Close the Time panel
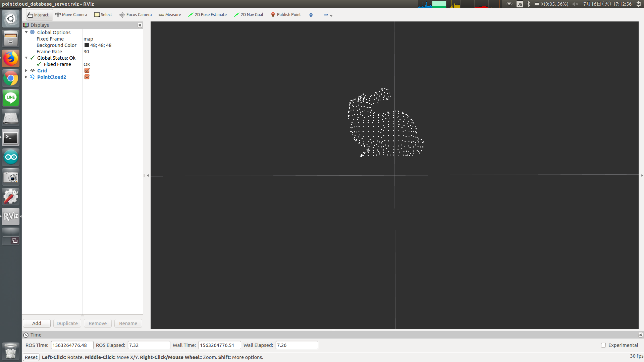This screenshot has height=362, width=644. (x=641, y=335)
